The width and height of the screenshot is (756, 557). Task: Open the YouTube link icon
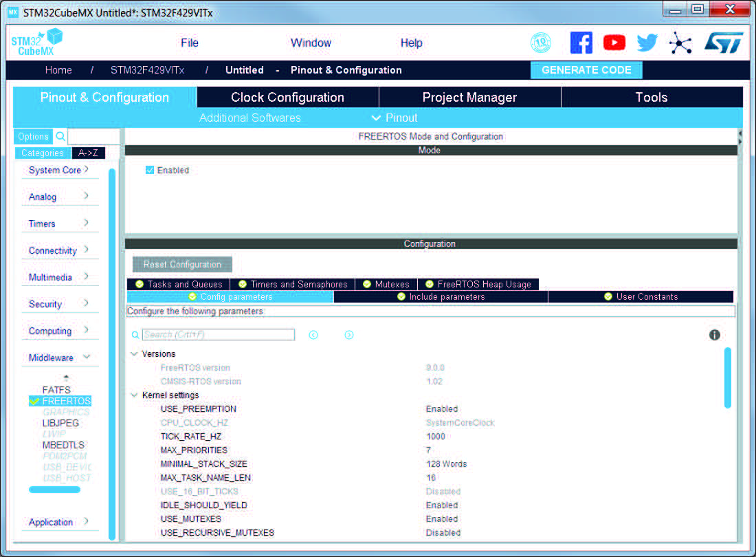[x=614, y=43]
